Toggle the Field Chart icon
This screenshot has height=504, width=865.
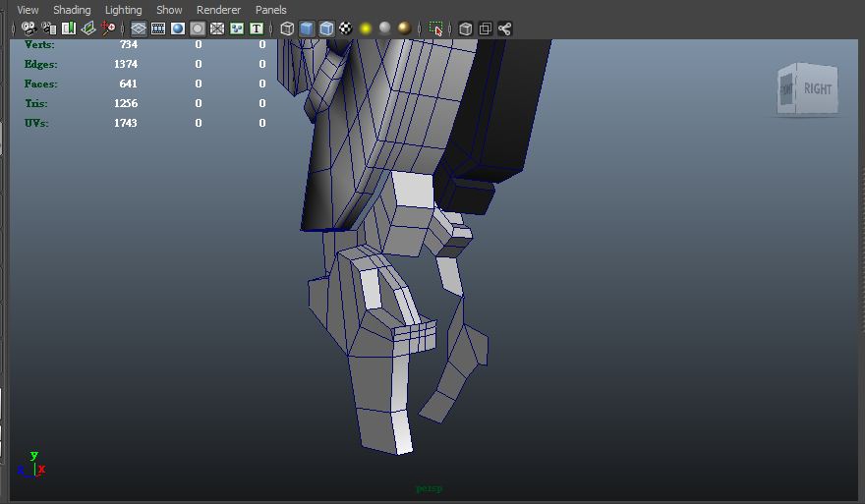point(217,28)
